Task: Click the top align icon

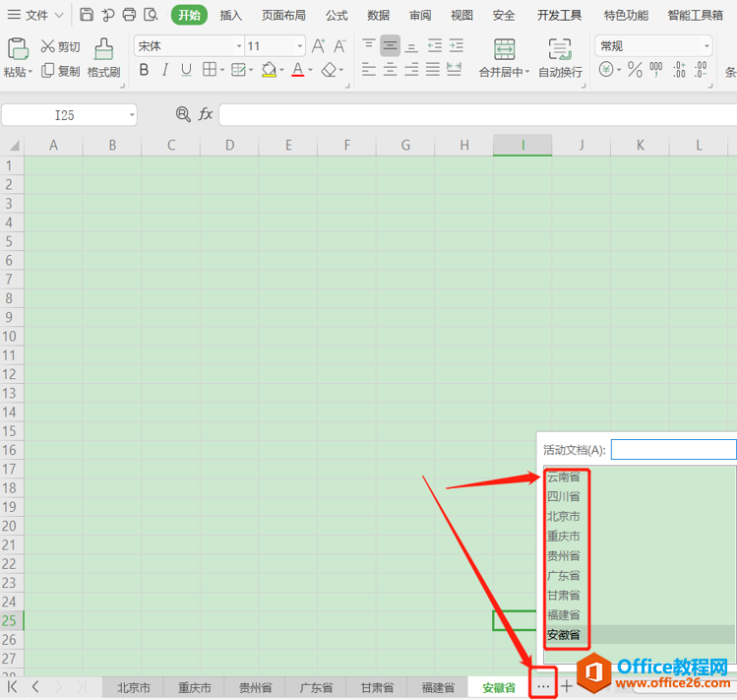Action: click(x=369, y=45)
